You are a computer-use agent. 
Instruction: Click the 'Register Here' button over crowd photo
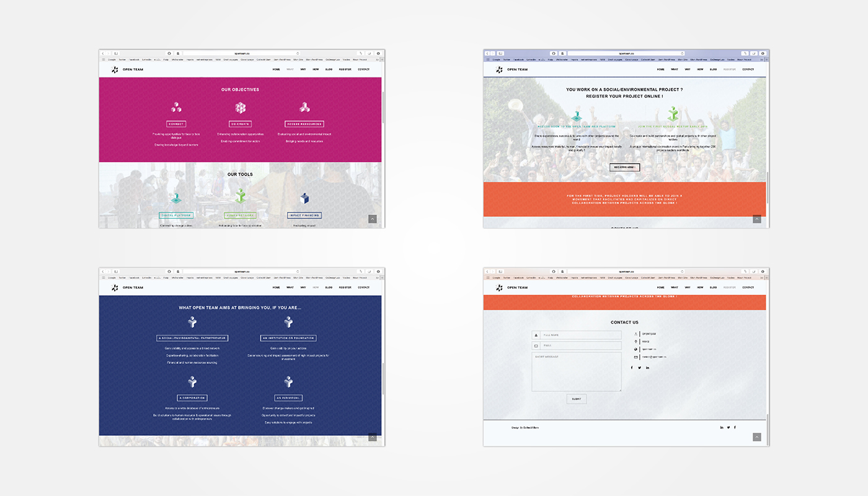click(x=624, y=167)
